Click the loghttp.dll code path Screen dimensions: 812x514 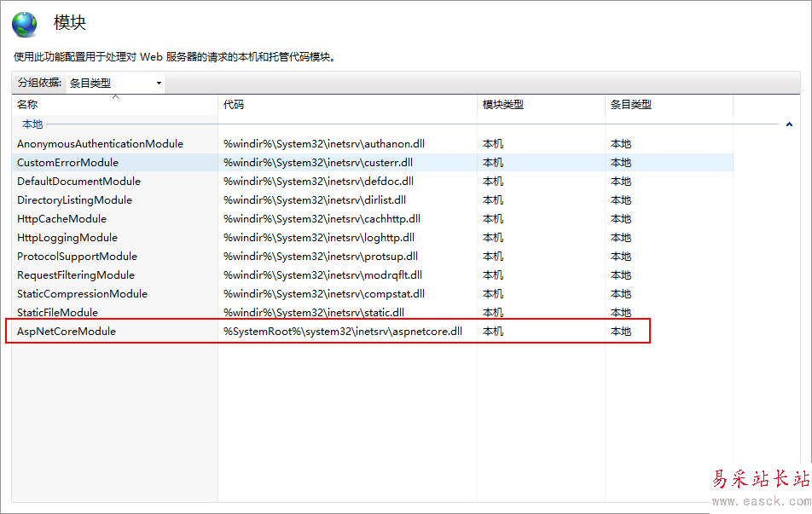(318, 238)
